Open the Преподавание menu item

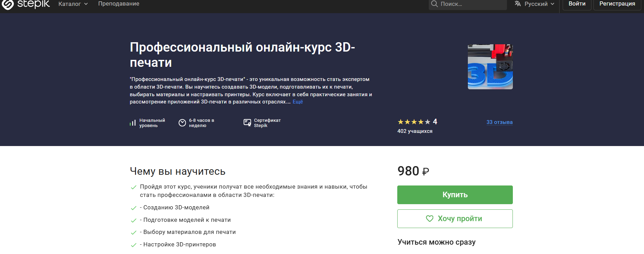click(119, 4)
